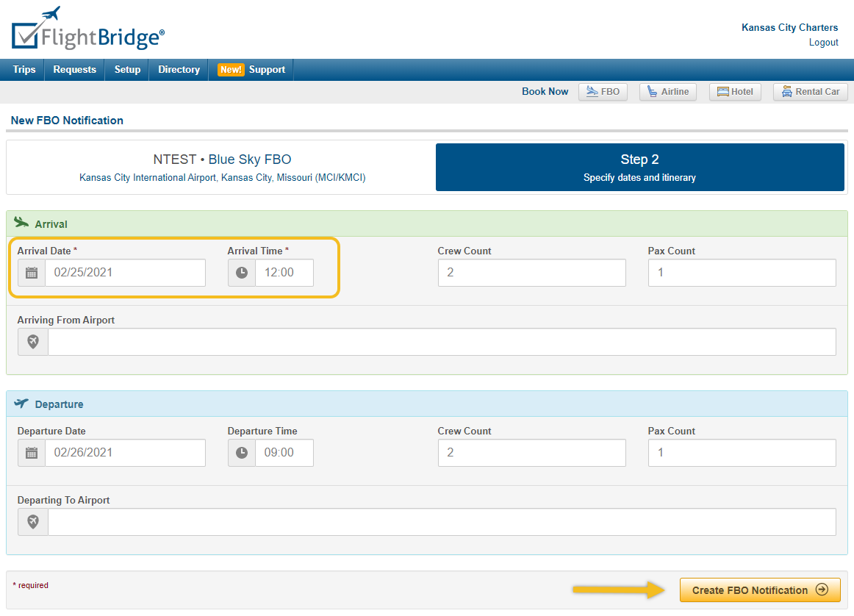
Task: Open the Requests tab
Action: [73, 69]
